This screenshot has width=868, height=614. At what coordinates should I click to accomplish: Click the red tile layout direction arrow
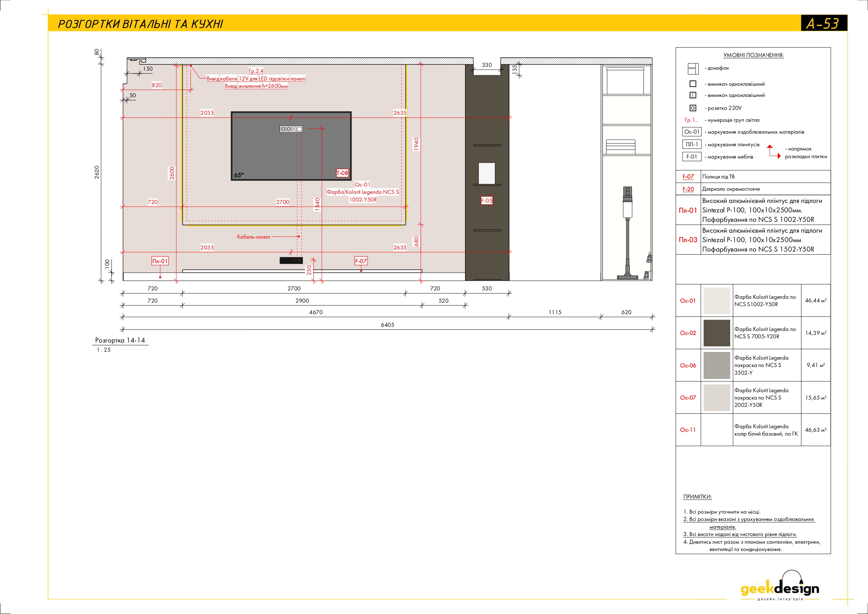click(774, 152)
